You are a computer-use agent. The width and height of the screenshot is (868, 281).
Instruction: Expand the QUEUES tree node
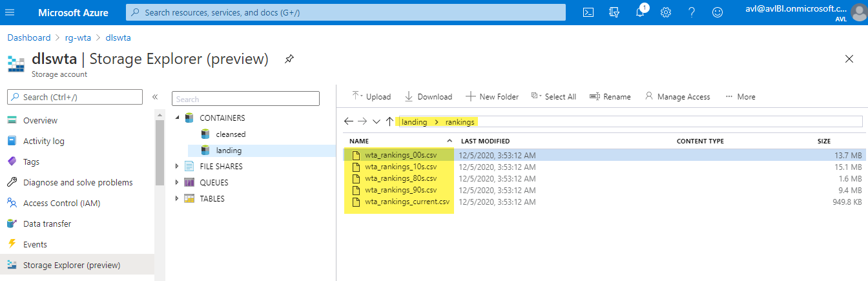click(178, 183)
